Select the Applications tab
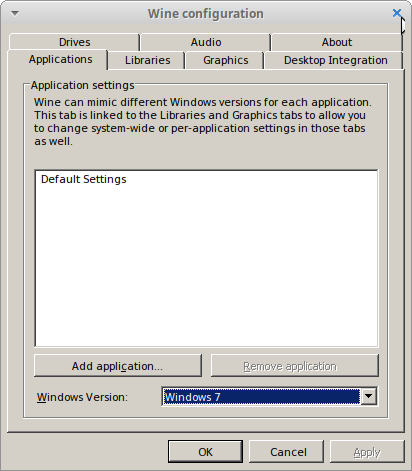This screenshot has width=412, height=471. pyautogui.click(x=60, y=59)
